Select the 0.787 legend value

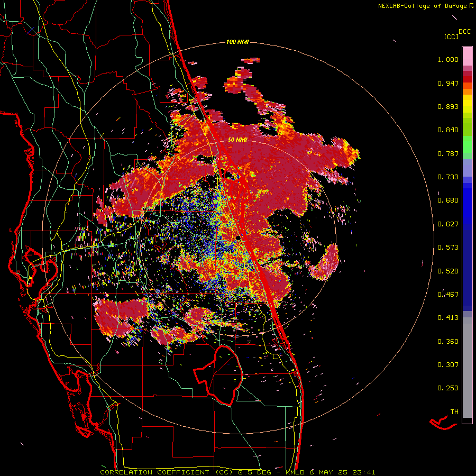point(448,153)
